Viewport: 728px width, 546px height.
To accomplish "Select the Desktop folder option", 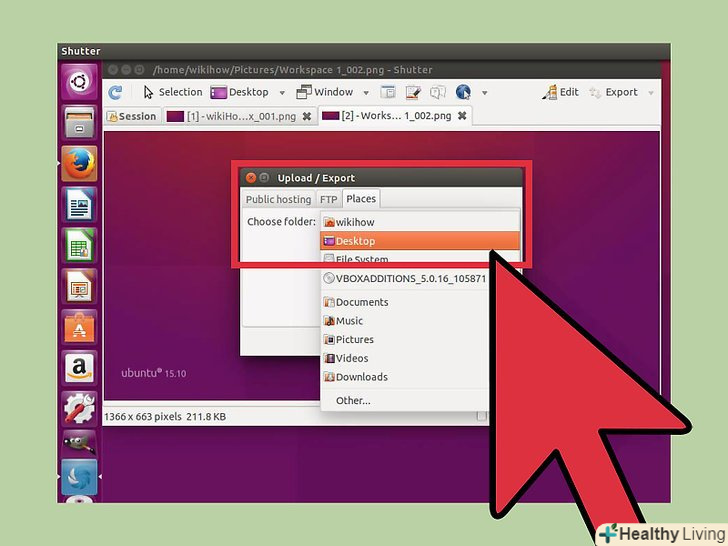I will pos(420,241).
